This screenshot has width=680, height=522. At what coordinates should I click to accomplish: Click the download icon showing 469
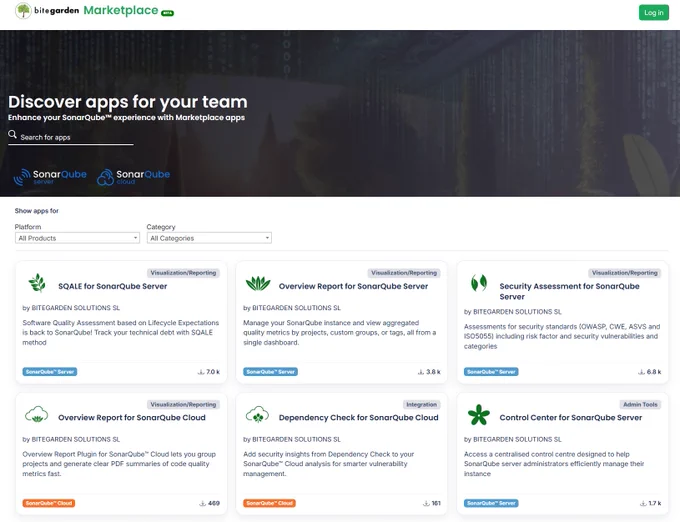pos(203,503)
